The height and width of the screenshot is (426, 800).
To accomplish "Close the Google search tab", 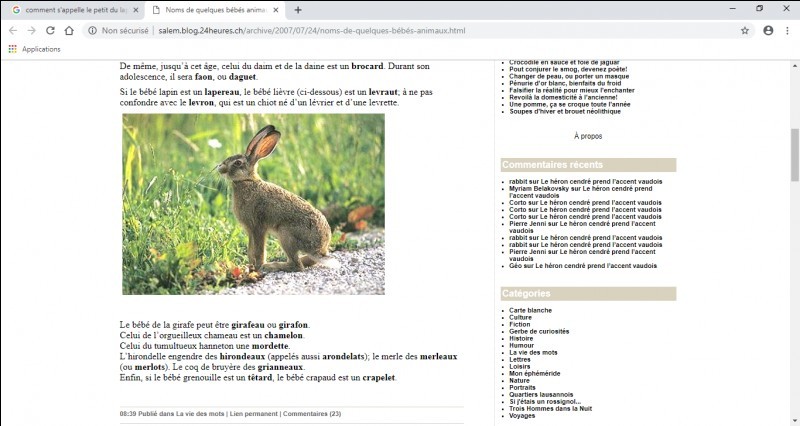I will coord(135,9).
